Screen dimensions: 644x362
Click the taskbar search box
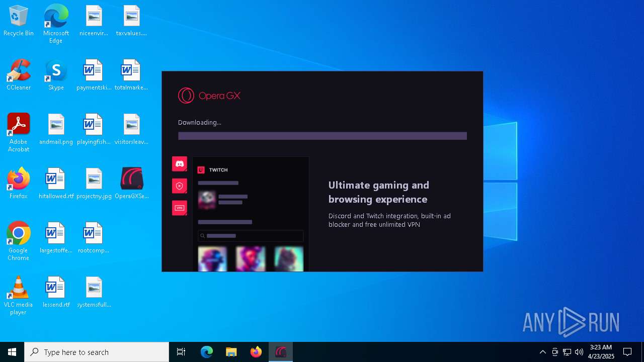pyautogui.click(x=97, y=352)
